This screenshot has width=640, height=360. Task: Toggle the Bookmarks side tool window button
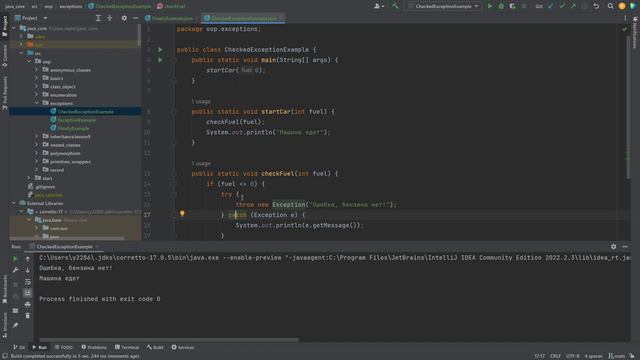pyautogui.click(x=4, y=289)
